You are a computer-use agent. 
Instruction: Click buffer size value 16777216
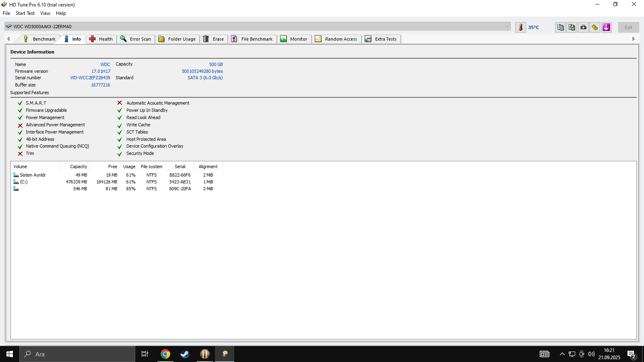(x=101, y=85)
